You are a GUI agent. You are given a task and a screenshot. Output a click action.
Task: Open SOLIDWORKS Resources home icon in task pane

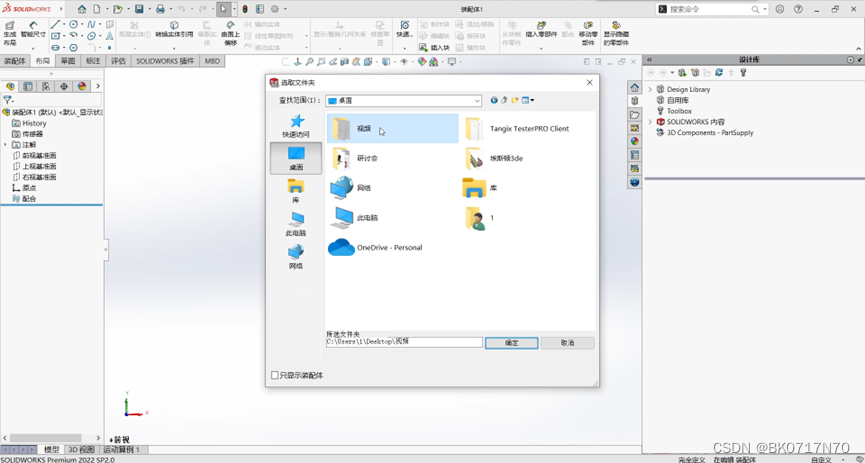click(635, 87)
